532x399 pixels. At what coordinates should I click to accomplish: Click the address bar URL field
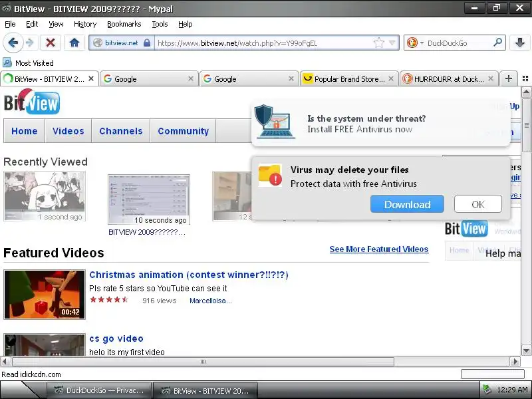pyautogui.click(x=265, y=43)
